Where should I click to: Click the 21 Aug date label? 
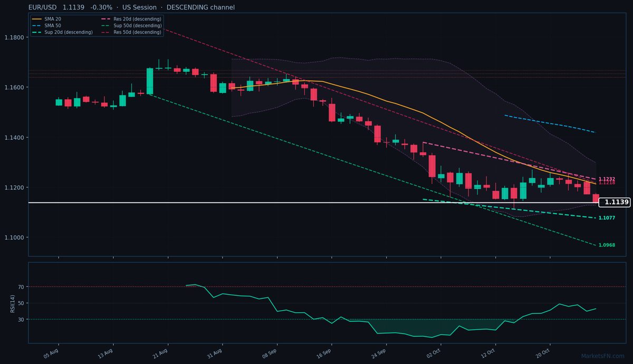pos(160,353)
